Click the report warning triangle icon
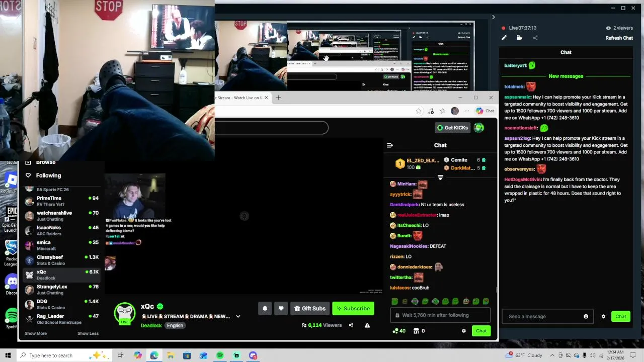 (x=367, y=325)
